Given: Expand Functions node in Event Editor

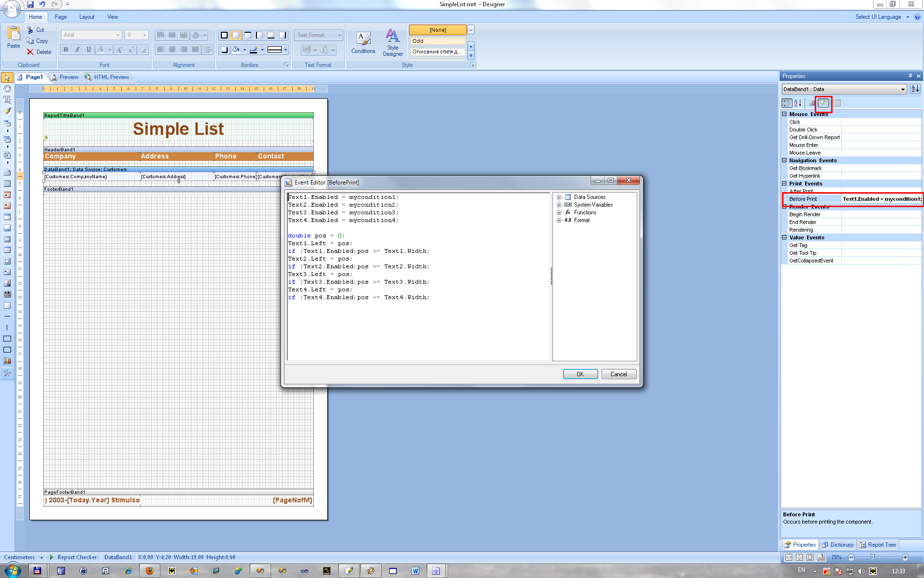Looking at the screenshot, I should point(559,212).
